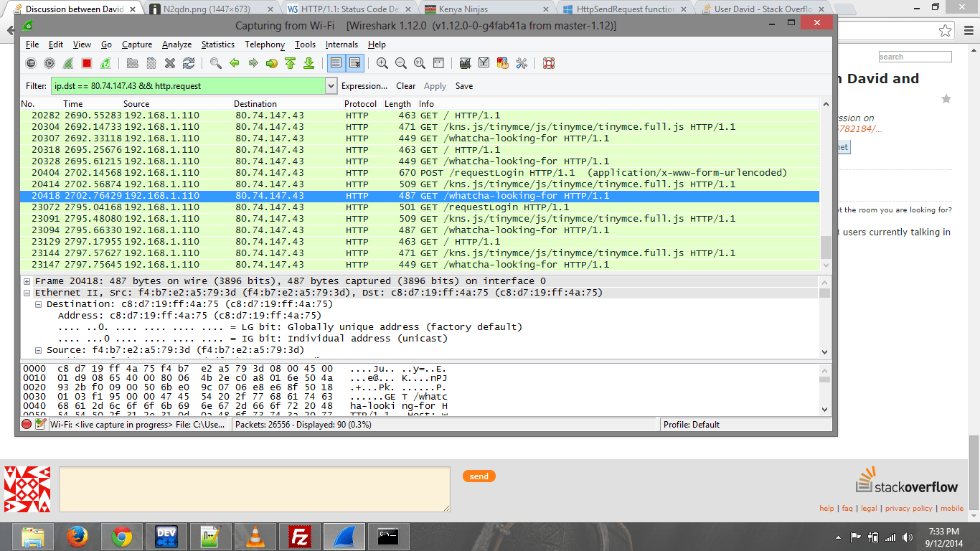Open the File menu
Screen dimensions: 980x551
(32, 44)
